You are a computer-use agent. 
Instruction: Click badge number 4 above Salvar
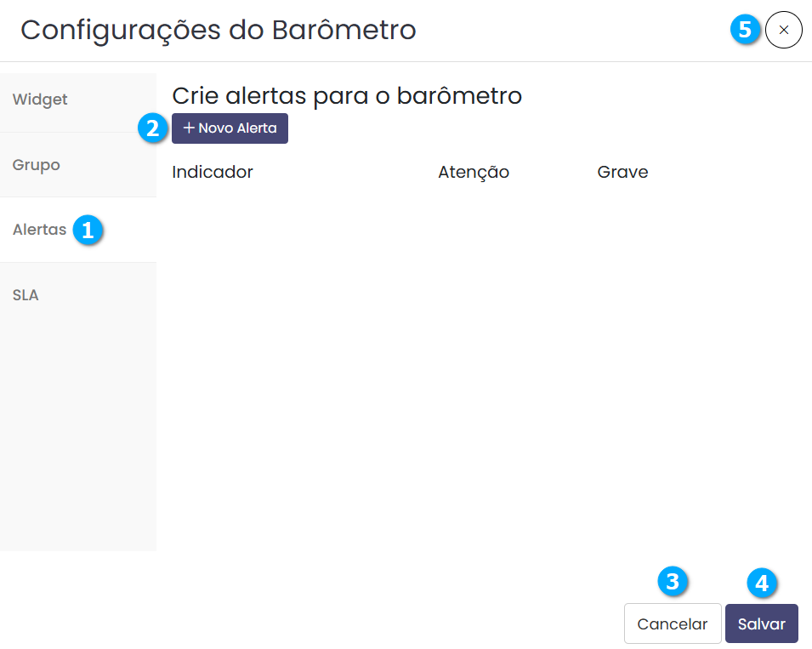point(762,583)
